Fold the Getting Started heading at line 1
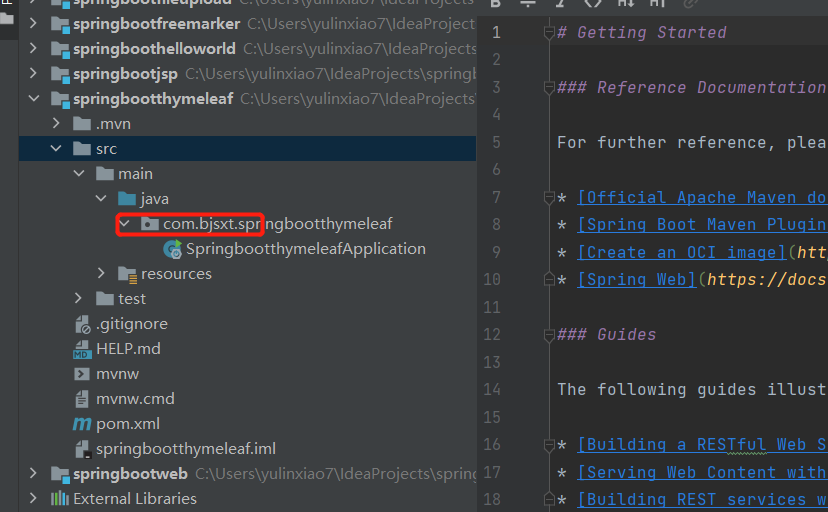 point(549,33)
